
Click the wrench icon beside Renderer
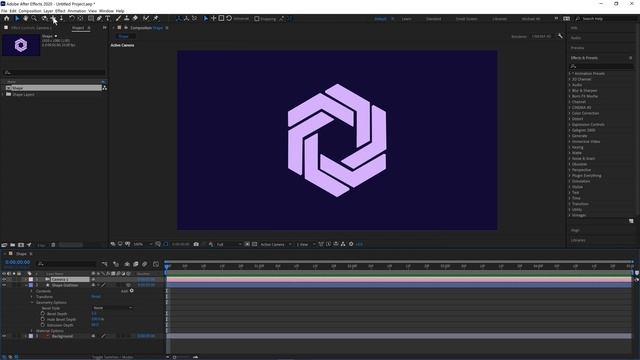[x=560, y=36]
